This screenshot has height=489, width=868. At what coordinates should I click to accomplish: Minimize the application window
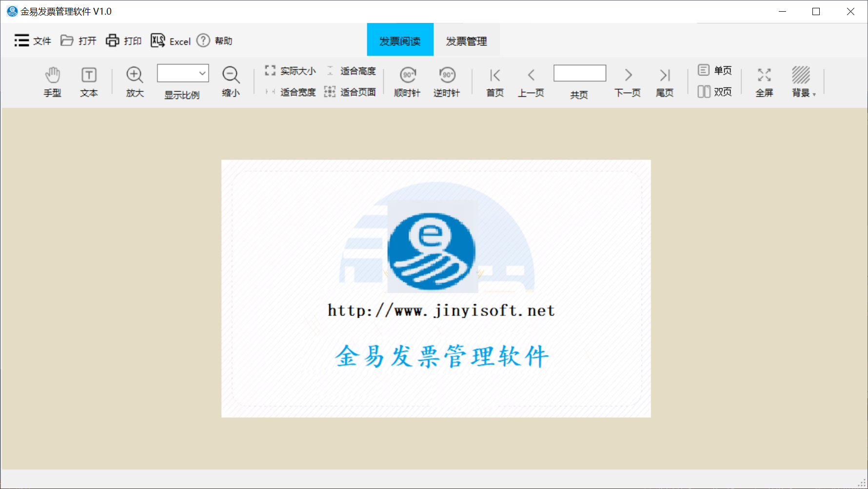pos(783,11)
